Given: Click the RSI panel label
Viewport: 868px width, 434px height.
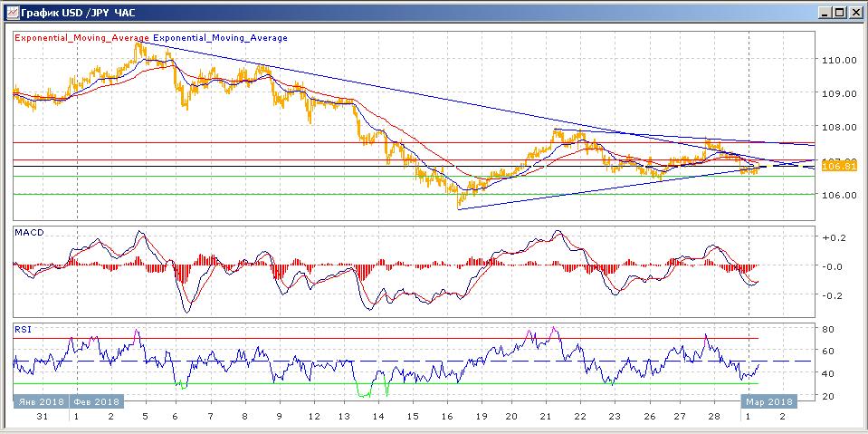Looking at the screenshot, I should pyautogui.click(x=24, y=329).
